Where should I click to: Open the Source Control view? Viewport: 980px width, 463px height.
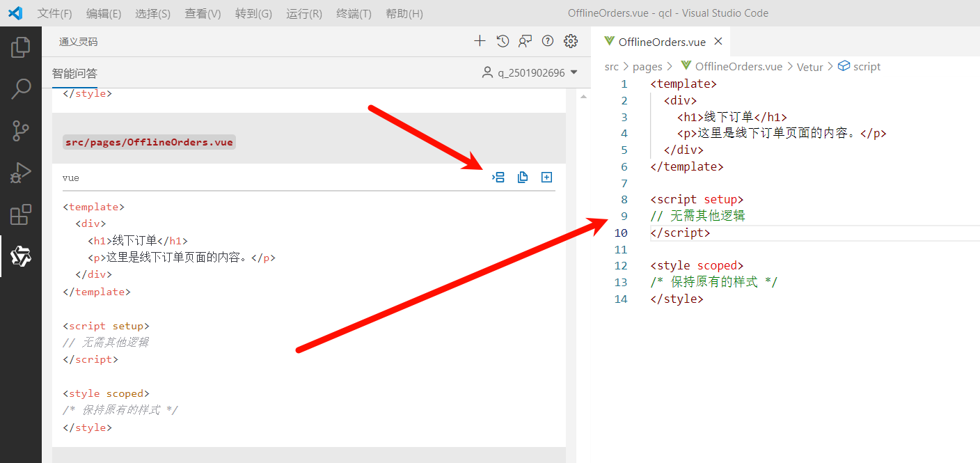click(20, 130)
